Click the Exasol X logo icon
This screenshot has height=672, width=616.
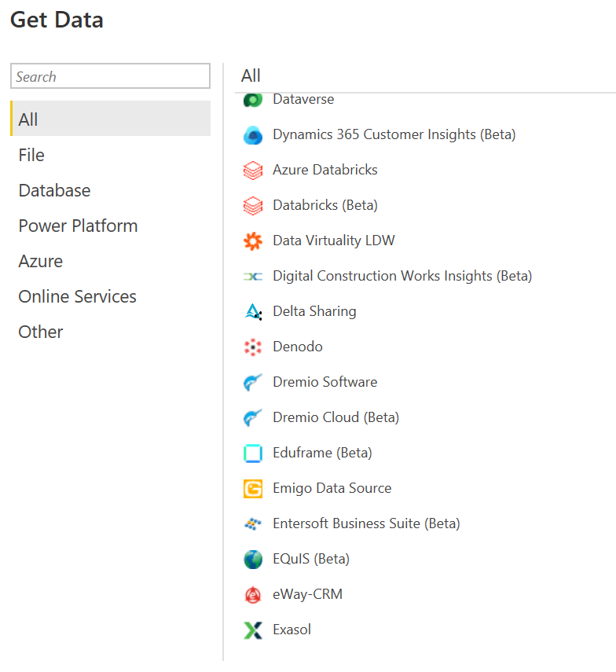tap(253, 630)
